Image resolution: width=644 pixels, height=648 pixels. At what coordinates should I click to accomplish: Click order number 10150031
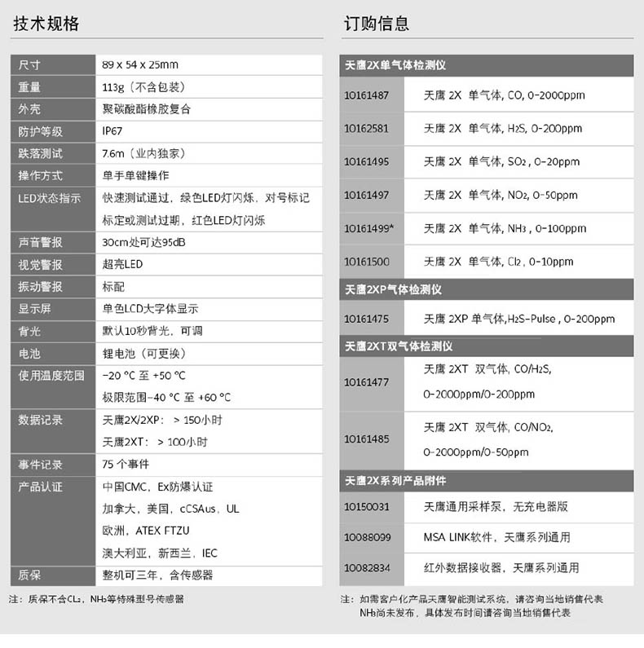(x=366, y=507)
